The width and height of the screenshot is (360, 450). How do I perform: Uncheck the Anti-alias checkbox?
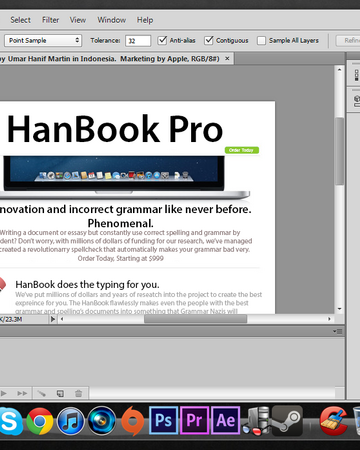tap(162, 40)
